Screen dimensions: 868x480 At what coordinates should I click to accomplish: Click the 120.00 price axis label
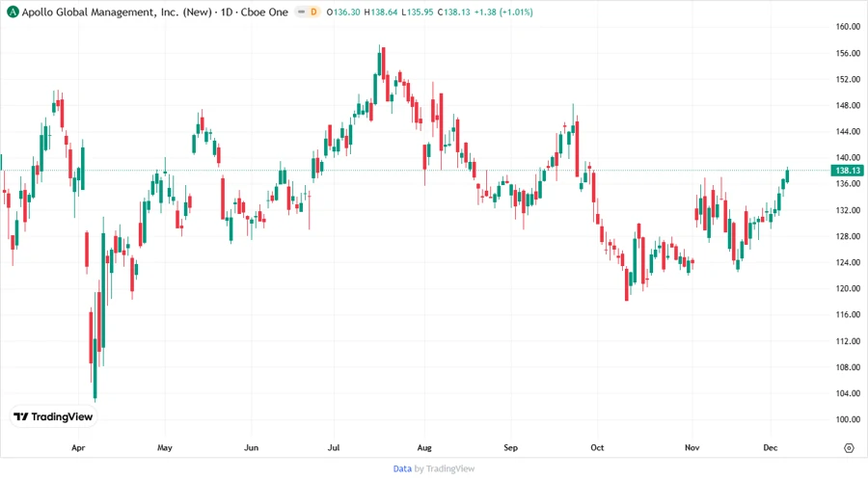[848, 288]
